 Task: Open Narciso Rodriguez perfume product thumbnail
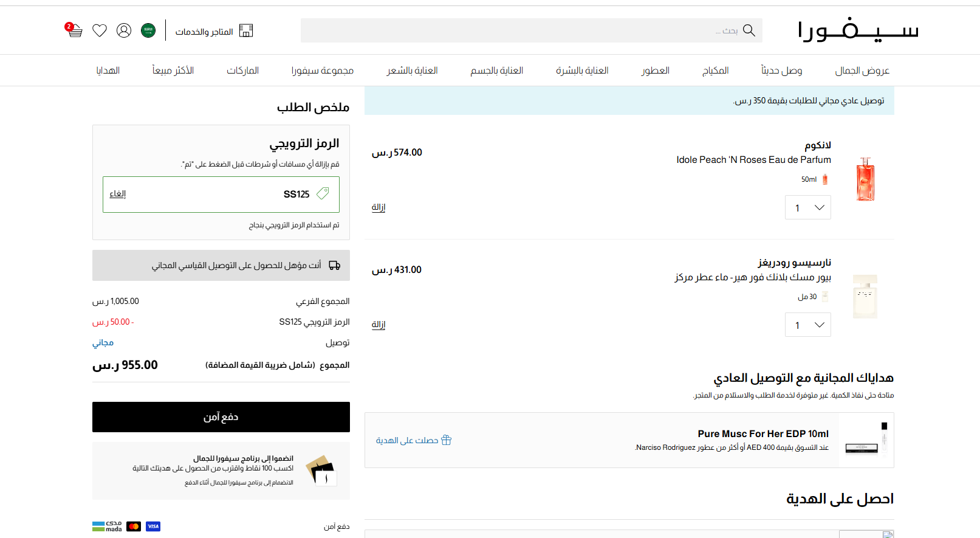[x=865, y=297]
